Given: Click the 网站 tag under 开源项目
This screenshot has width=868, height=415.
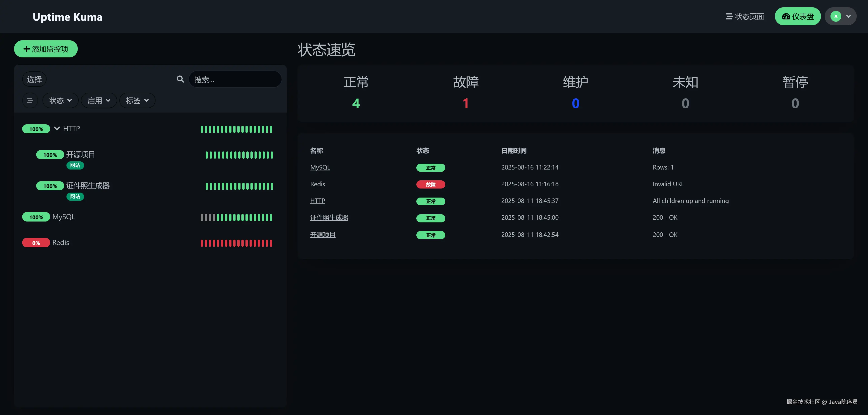Looking at the screenshot, I should [75, 165].
